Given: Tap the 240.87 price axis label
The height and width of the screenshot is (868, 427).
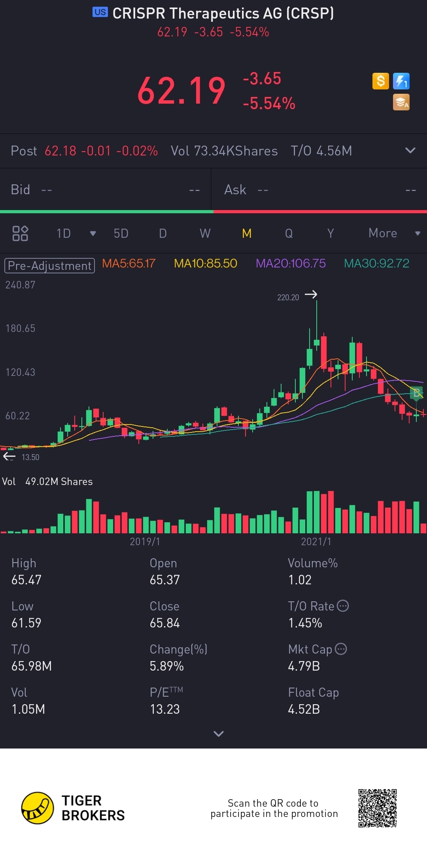Looking at the screenshot, I should [20, 285].
